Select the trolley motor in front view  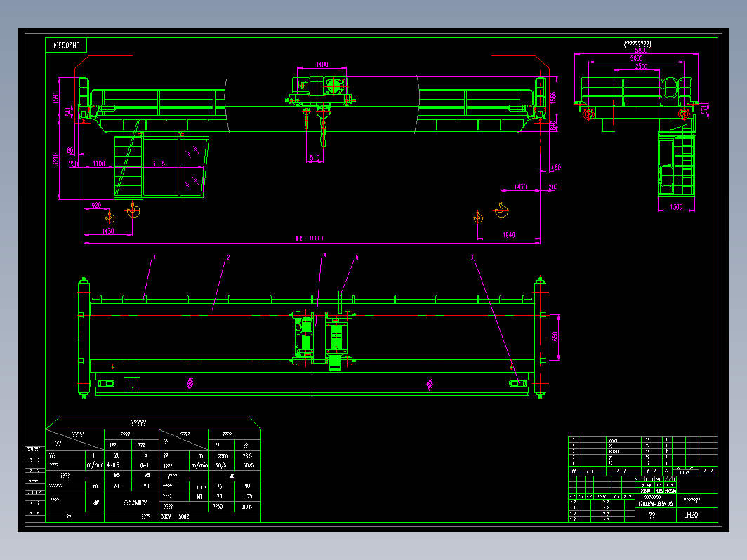[x=331, y=86]
